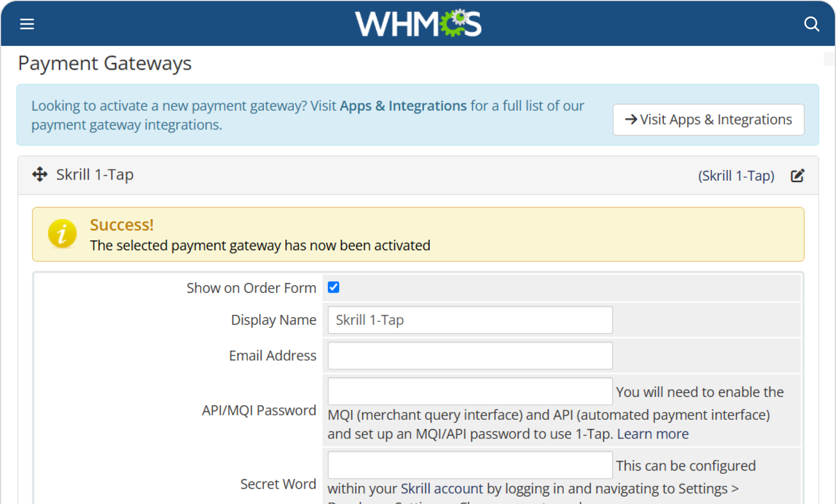Click the Learn more link for MQI/API password

pyautogui.click(x=653, y=434)
